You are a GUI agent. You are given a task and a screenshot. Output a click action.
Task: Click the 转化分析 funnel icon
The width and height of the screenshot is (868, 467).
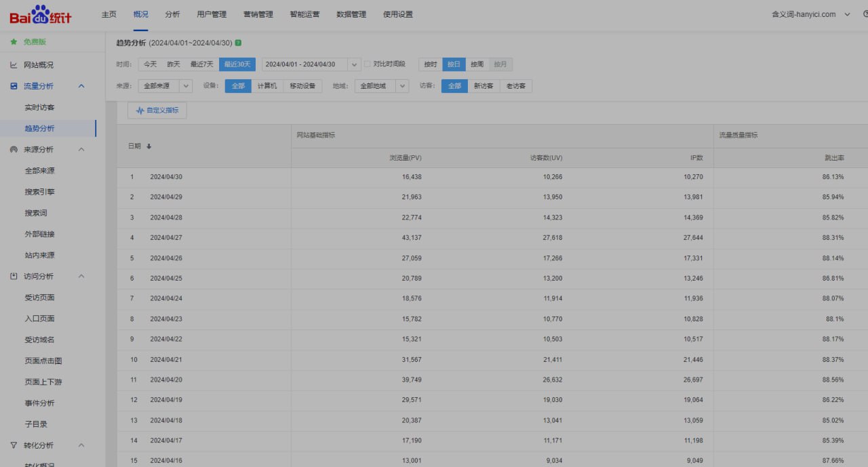click(14, 445)
